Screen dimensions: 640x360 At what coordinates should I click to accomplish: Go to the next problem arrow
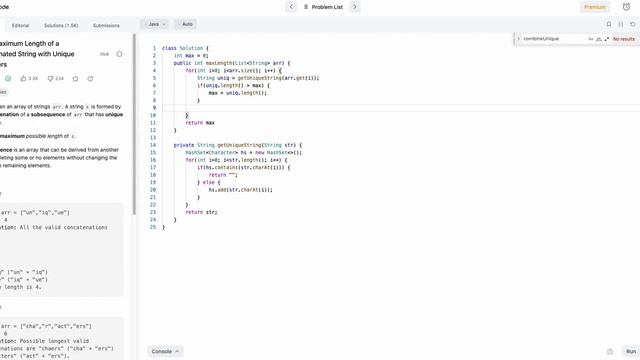coord(355,7)
